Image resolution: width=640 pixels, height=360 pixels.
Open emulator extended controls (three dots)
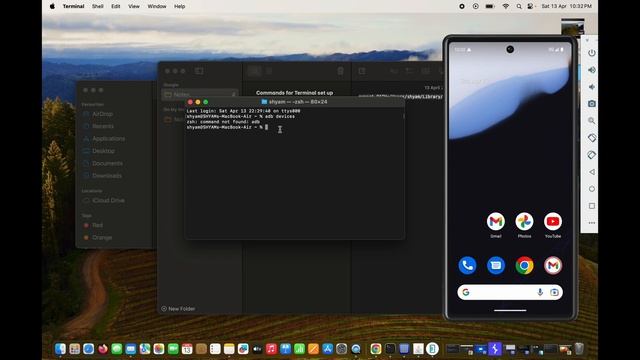click(x=591, y=223)
